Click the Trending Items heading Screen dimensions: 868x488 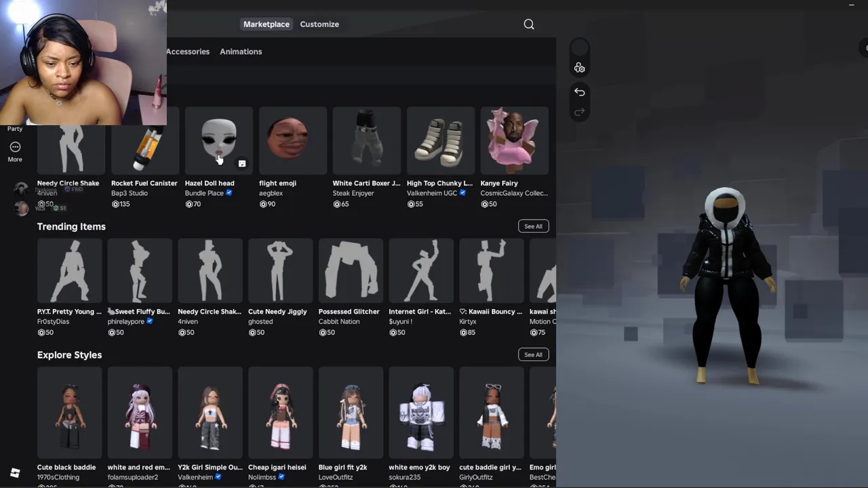pos(71,226)
